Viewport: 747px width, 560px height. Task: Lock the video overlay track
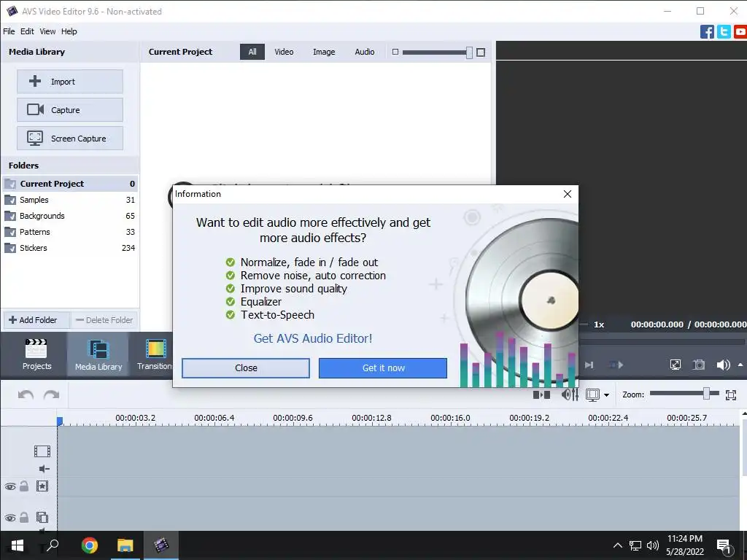[x=24, y=517]
